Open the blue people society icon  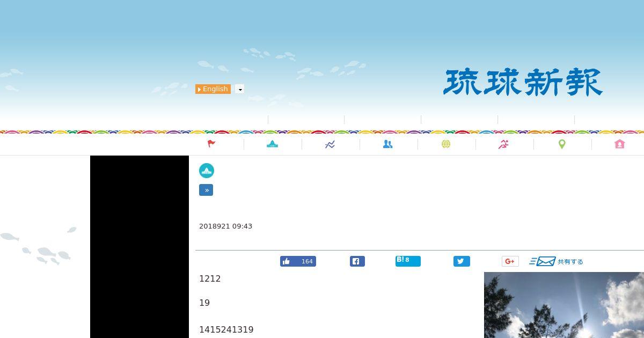tap(388, 144)
